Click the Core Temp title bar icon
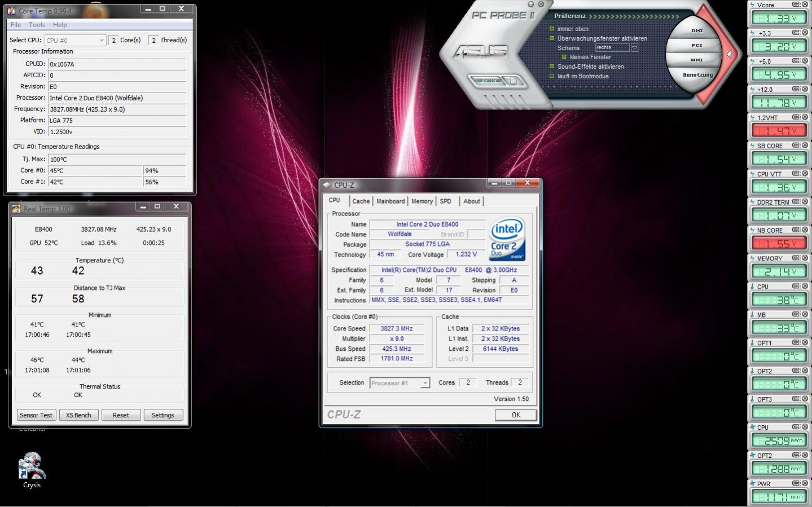 (11, 11)
